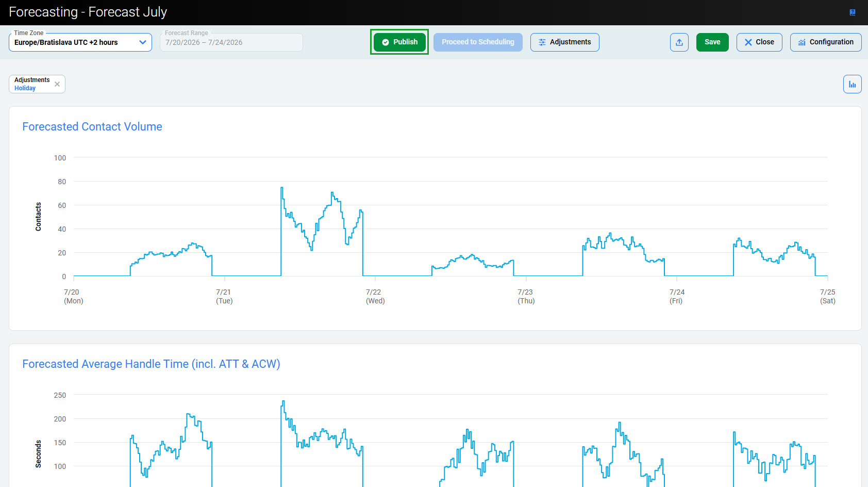Image resolution: width=868 pixels, height=487 pixels.
Task: Open the help icon in the header
Action: [x=853, y=12]
